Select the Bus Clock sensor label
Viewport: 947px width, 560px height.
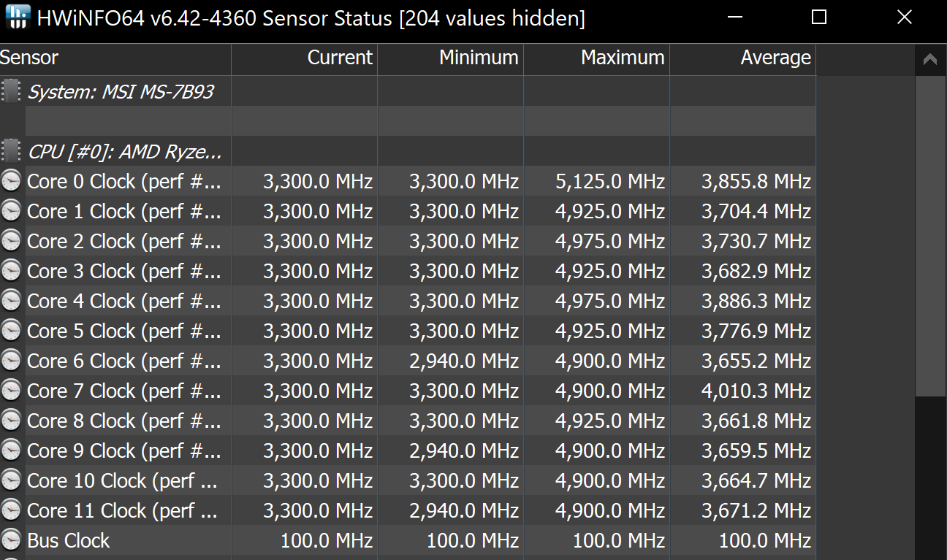(x=69, y=540)
